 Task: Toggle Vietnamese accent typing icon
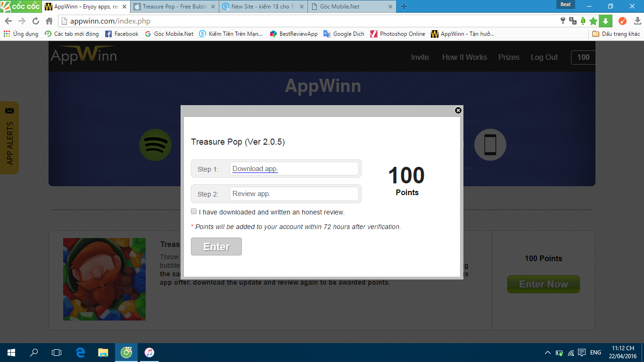(x=583, y=21)
